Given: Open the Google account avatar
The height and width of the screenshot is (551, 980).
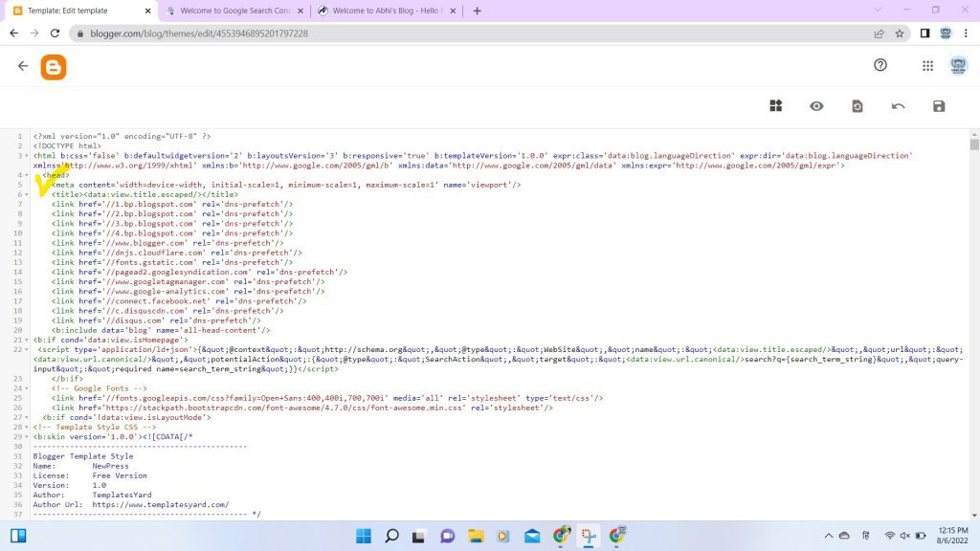Looking at the screenshot, I should point(958,65).
